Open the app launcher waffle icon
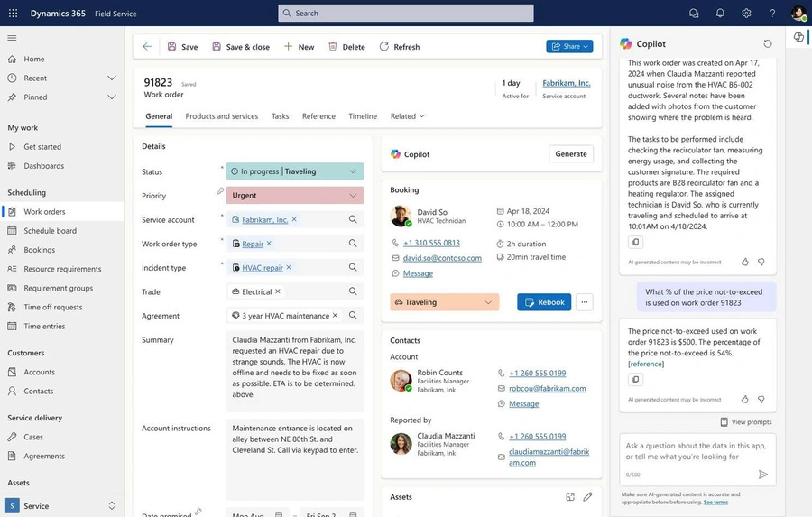Screen dimensions: 812x517 click(13, 14)
